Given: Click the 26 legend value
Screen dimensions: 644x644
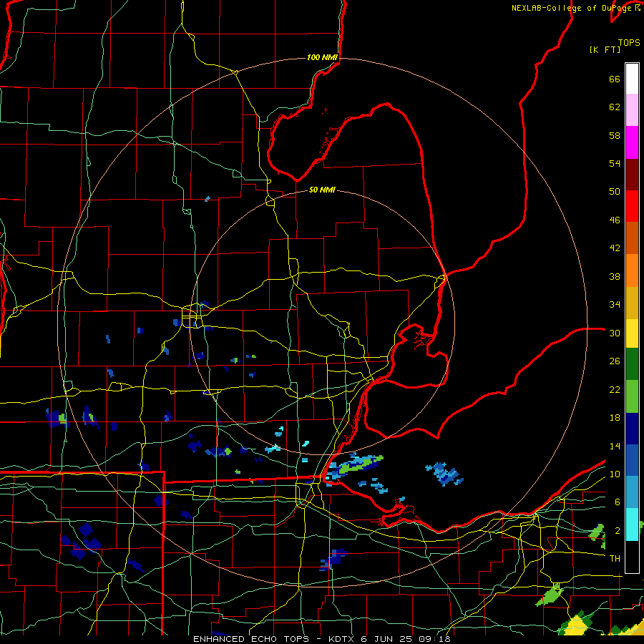Looking at the screenshot, I should click(615, 361).
